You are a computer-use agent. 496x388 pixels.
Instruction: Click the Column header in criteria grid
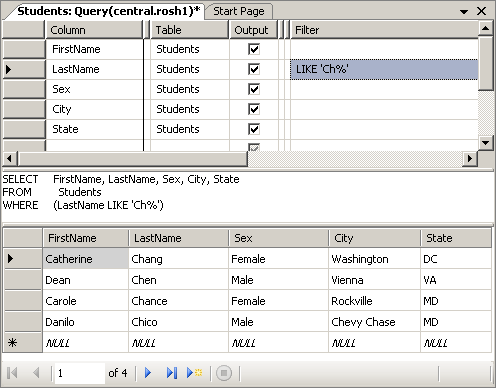pyautogui.click(x=94, y=30)
